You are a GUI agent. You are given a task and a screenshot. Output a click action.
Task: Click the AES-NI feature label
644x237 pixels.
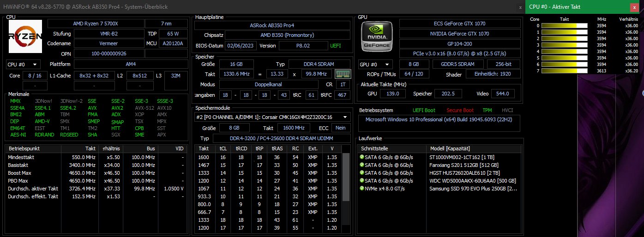tap(17, 135)
